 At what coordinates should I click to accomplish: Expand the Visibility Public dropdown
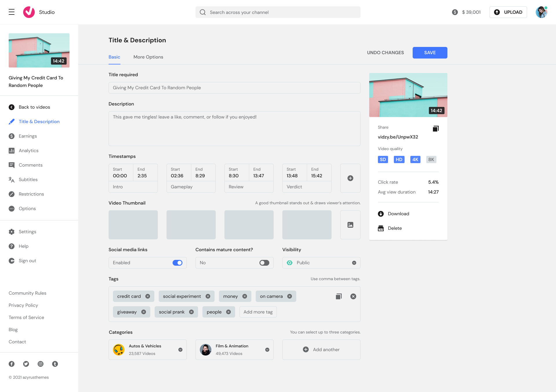pyautogui.click(x=354, y=263)
